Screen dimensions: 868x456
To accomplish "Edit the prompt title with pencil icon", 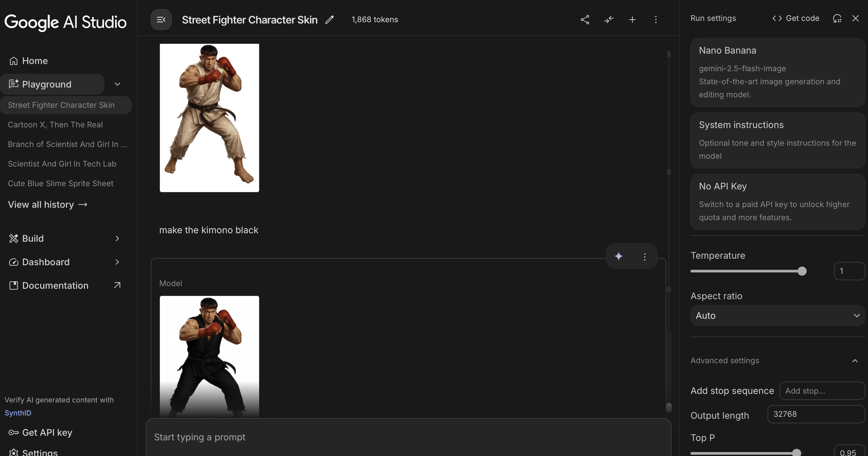I will pos(329,20).
